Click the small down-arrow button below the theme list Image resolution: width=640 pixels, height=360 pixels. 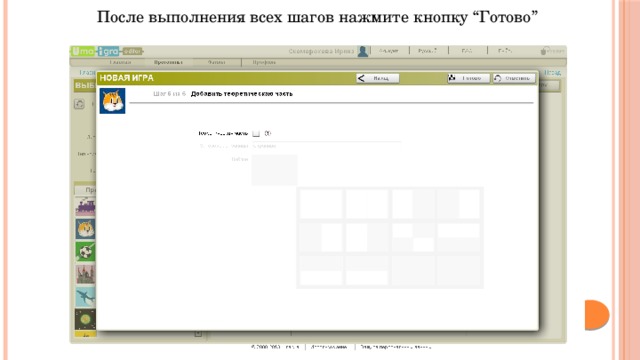pyautogui.click(x=198, y=334)
